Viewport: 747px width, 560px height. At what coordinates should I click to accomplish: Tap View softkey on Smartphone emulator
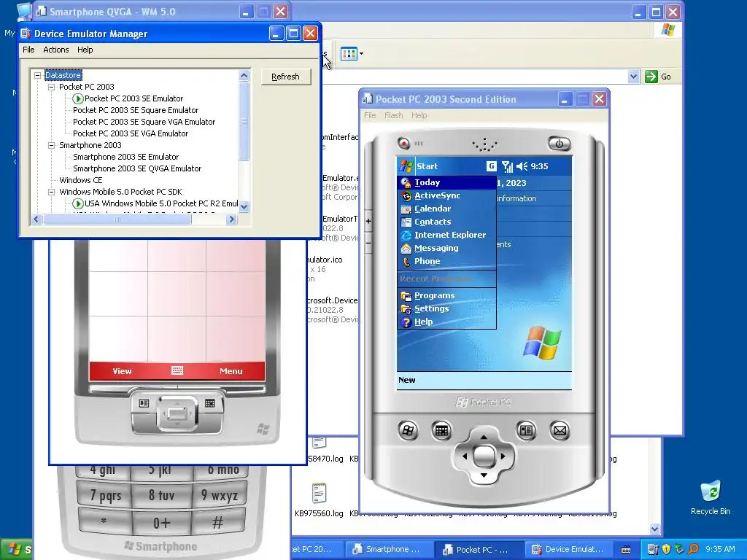click(x=122, y=371)
